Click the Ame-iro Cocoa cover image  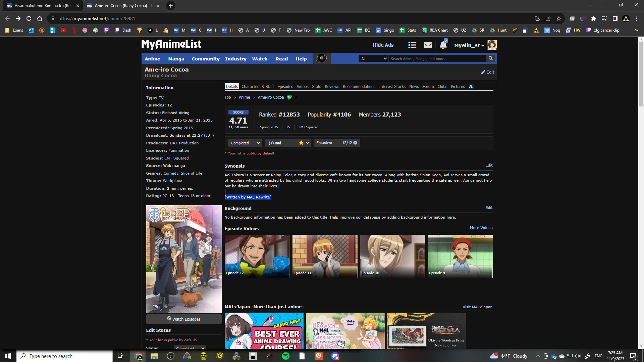pyautogui.click(x=184, y=259)
